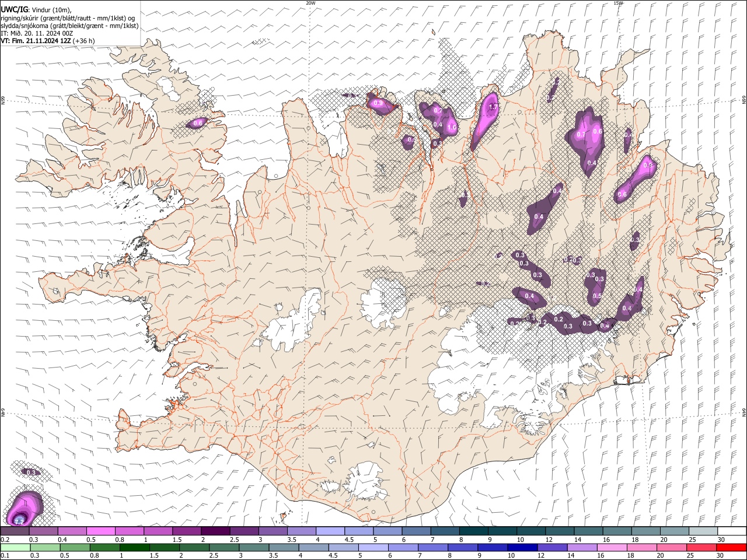
Task: Click the '1.7' snowfall value on the map
Action: click(x=493, y=107)
